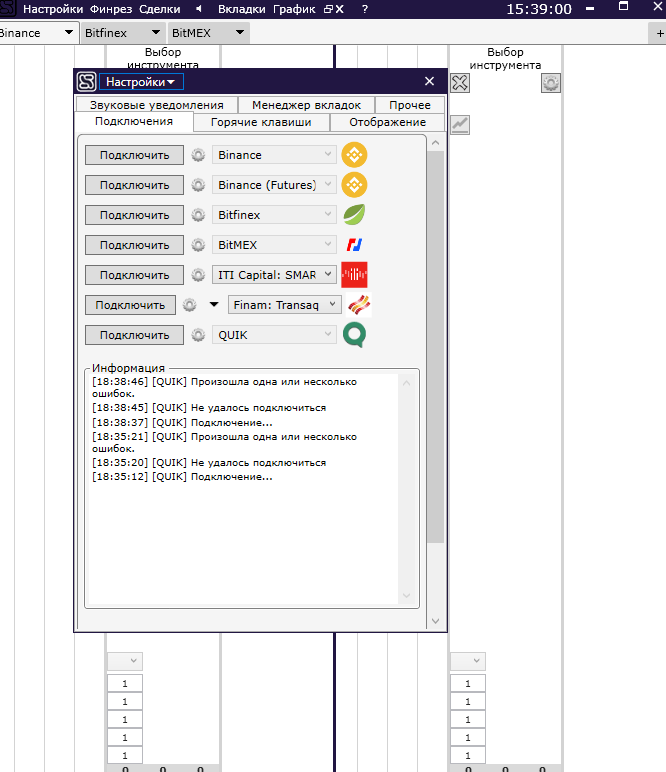This screenshot has width=666, height=772.
Task: Click Подключить for Binance (Futures)
Action: pyautogui.click(x=134, y=185)
